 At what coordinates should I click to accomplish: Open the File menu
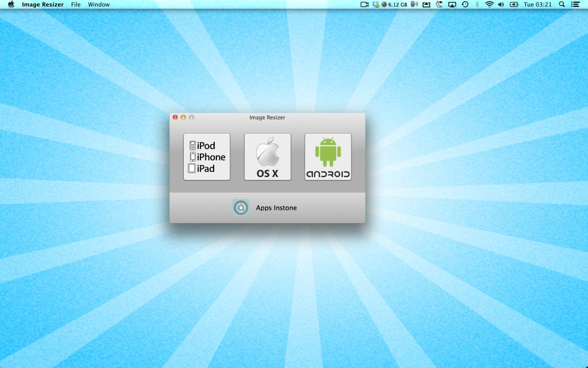pos(76,5)
